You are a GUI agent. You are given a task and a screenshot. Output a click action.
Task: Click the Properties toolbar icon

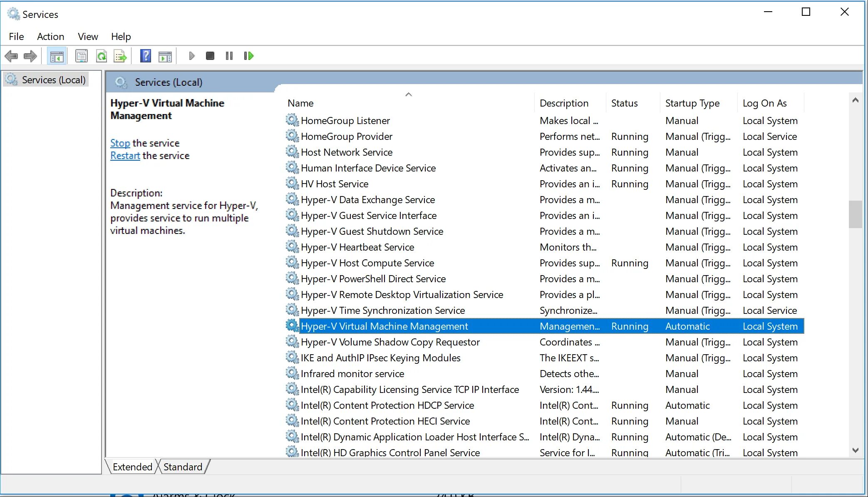click(81, 55)
